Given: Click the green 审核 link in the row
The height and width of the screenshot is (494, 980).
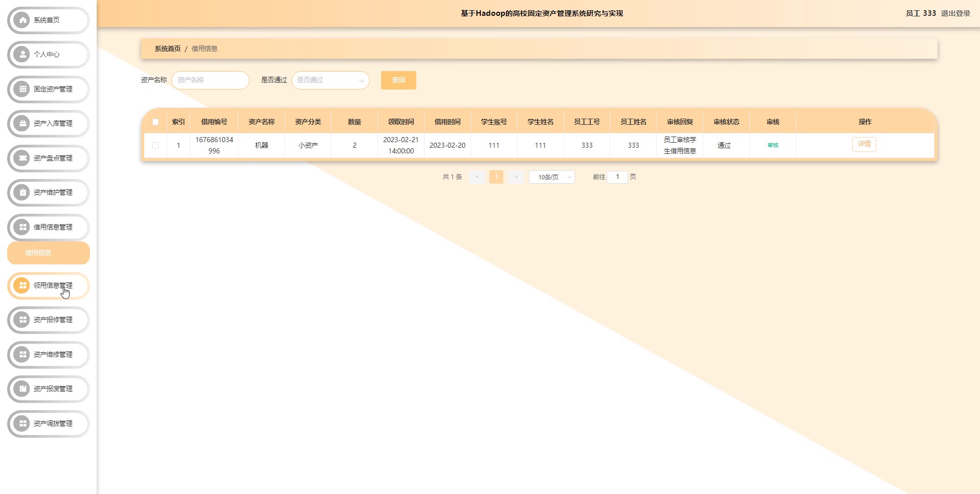Looking at the screenshot, I should pos(773,146).
